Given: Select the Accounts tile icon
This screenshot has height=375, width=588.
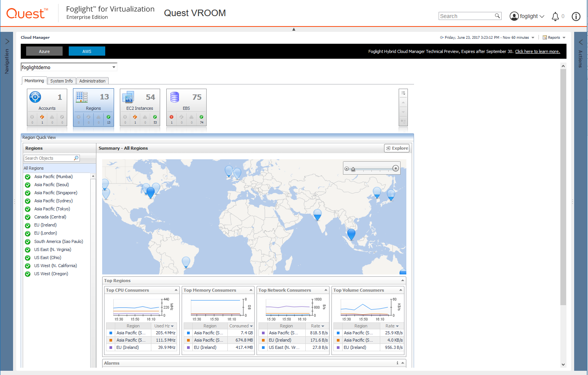Looking at the screenshot, I should point(35,97).
